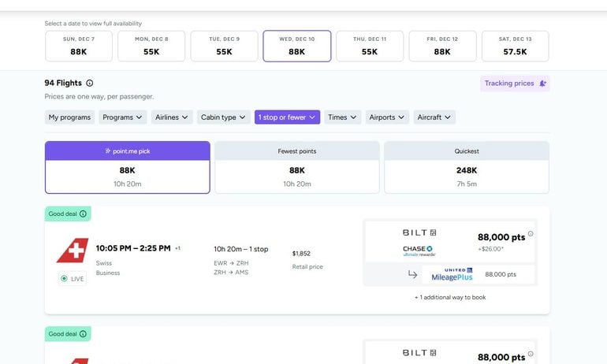Toggle the My programs filter

click(x=69, y=117)
